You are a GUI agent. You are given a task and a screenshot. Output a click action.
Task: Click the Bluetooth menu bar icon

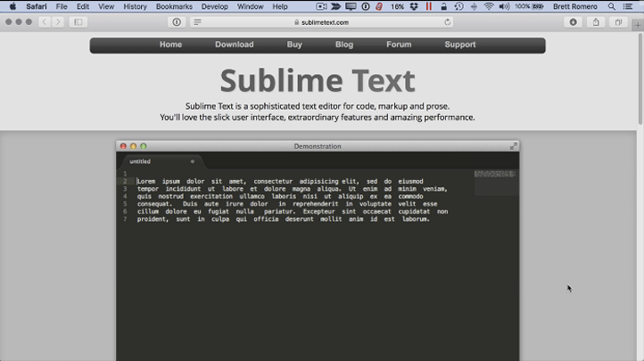(474, 6)
